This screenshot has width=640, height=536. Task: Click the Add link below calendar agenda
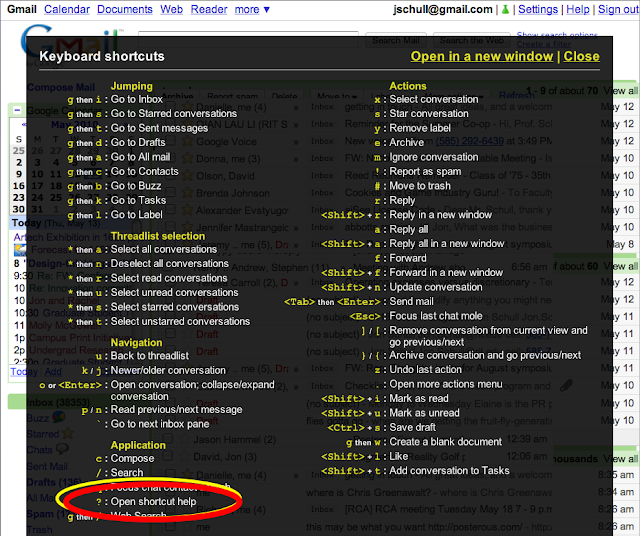[x=53, y=371]
